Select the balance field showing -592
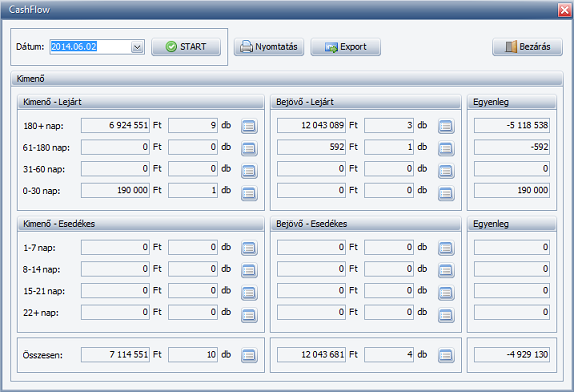Viewport: 574px width, 392px height. pos(512,147)
